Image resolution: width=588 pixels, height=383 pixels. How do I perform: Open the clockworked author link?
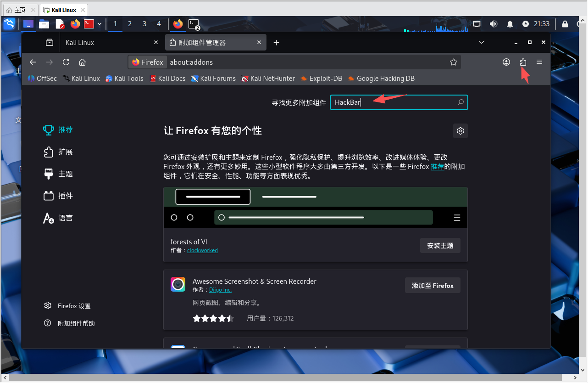point(202,250)
